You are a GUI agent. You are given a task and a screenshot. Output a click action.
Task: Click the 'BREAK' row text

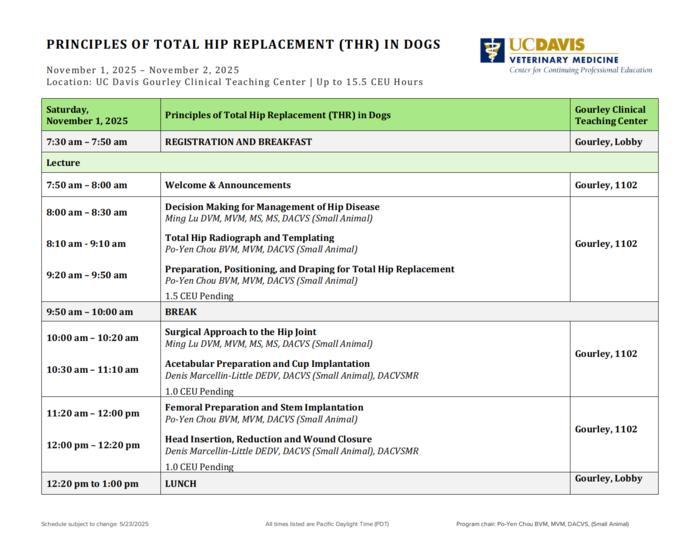181,312
